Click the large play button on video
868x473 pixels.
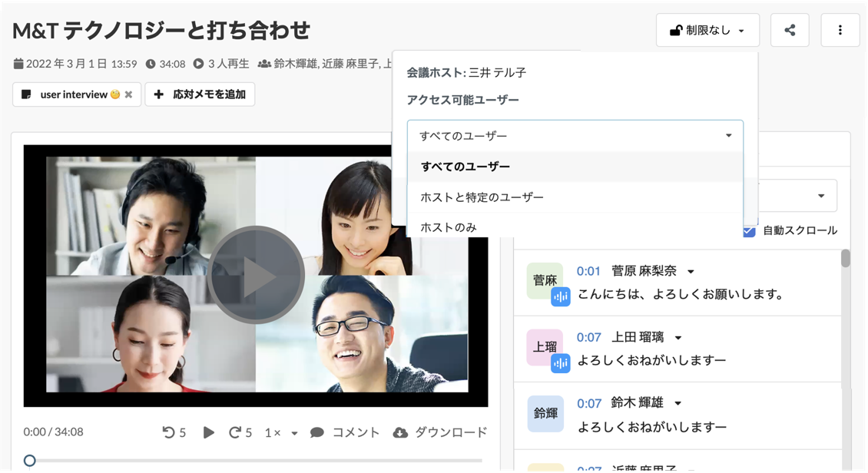click(256, 275)
